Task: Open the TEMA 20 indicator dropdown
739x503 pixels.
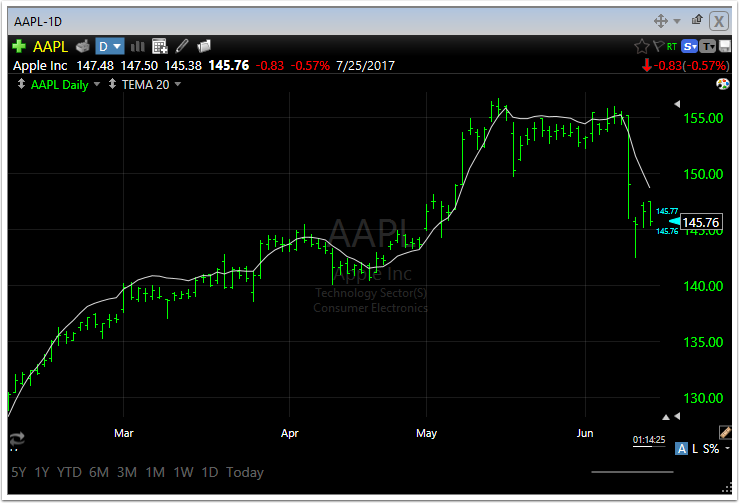Action: pyautogui.click(x=178, y=84)
